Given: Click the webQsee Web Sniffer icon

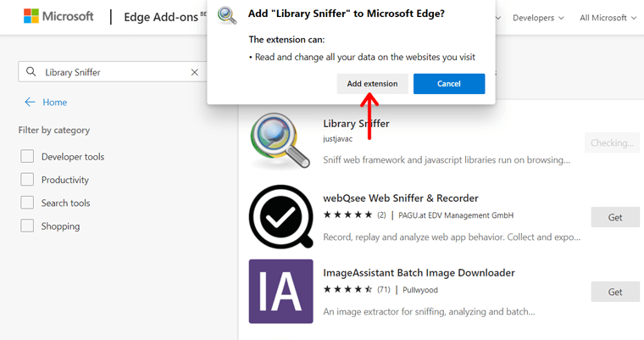Looking at the screenshot, I should (280, 215).
